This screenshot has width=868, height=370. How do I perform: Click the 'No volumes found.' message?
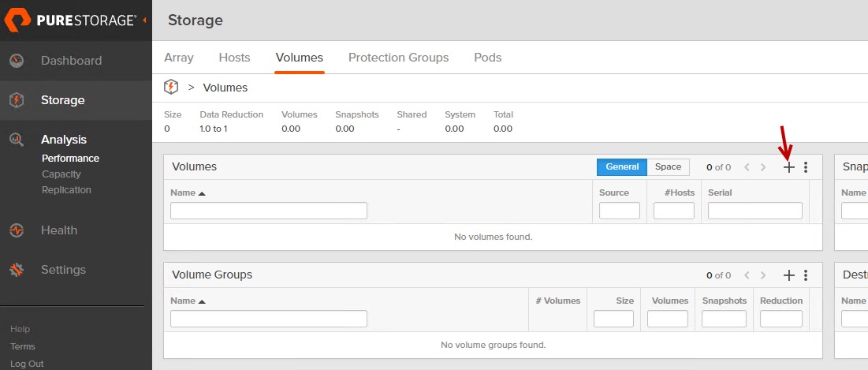pos(494,237)
